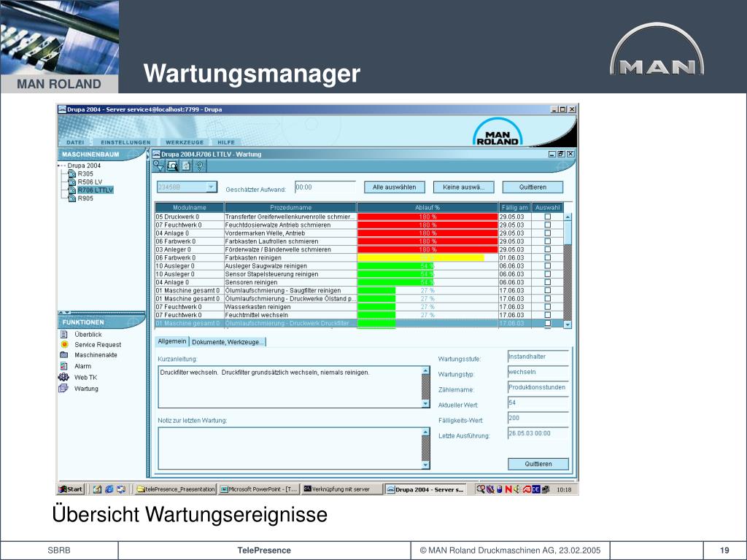This screenshot has height=560, width=747.
Task: Sort table by Fällig am column header
Action: pyautogui.click(x=514, y=208)
